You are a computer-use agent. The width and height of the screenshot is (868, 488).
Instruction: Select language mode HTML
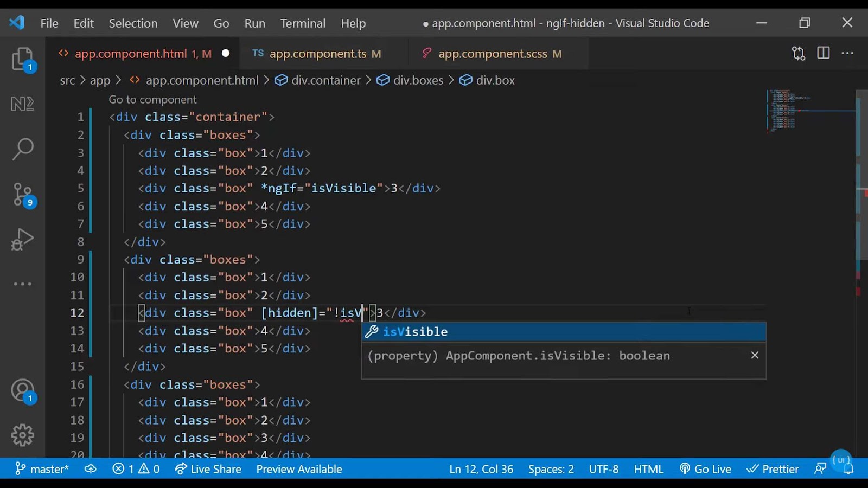[x=649, y=469]
